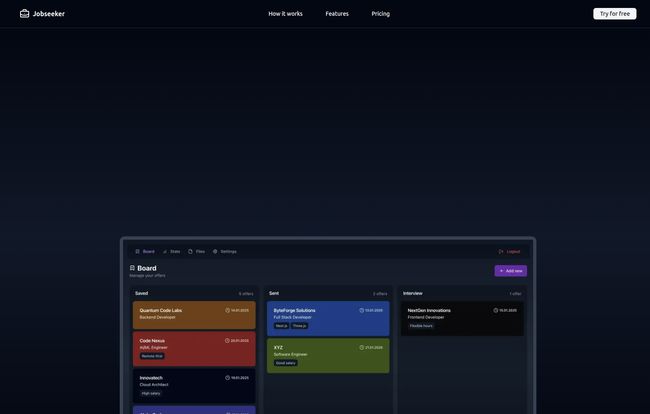The width and height of the screenshot is (650, 414).
Task: Click the Board tab icon in preview
Action: pos(138,252)
